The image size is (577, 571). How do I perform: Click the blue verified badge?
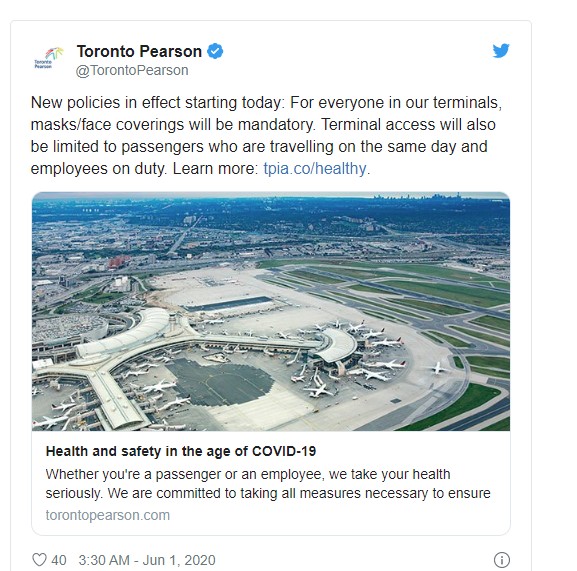coord(215,51)
